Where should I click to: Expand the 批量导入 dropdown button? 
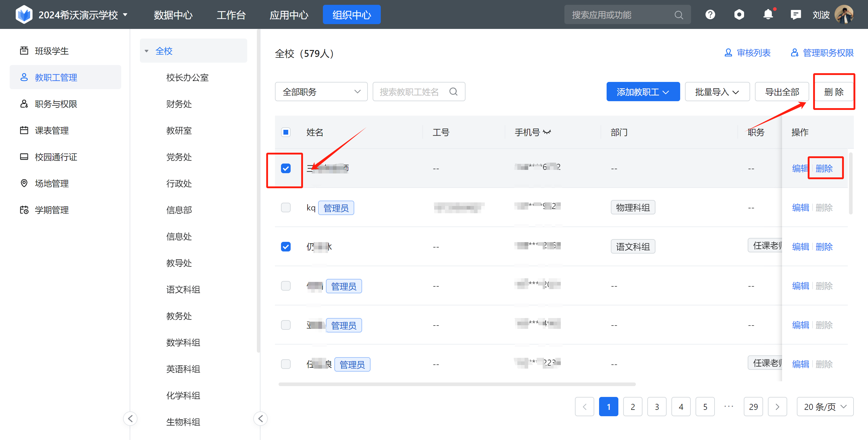pyautogui.click(x=717, y=92)
